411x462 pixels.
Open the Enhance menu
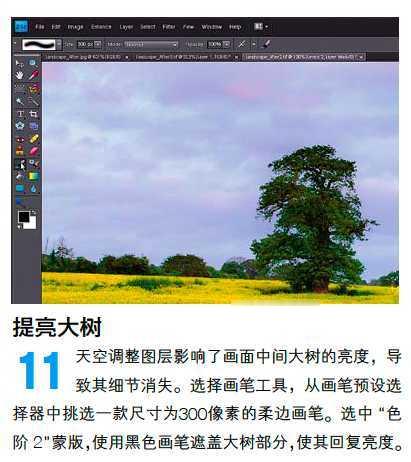tap(101, 27)
